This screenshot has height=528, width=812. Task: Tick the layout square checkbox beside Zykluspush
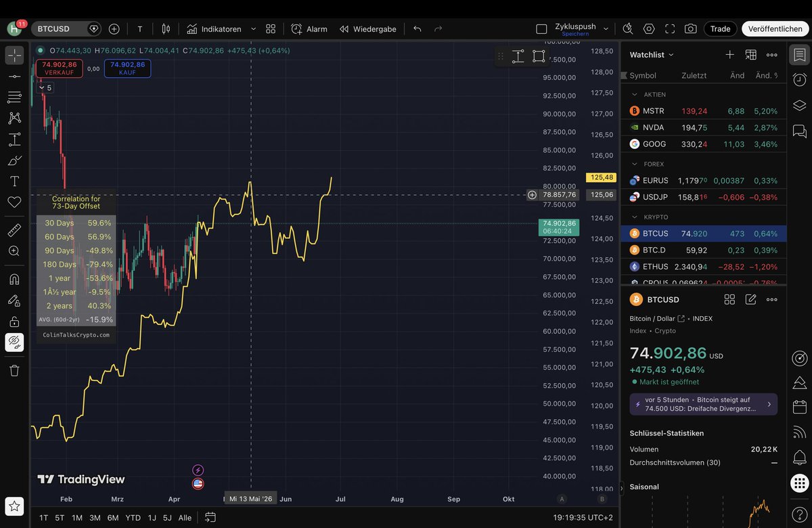pyautogui.click(x=541, y=29)
